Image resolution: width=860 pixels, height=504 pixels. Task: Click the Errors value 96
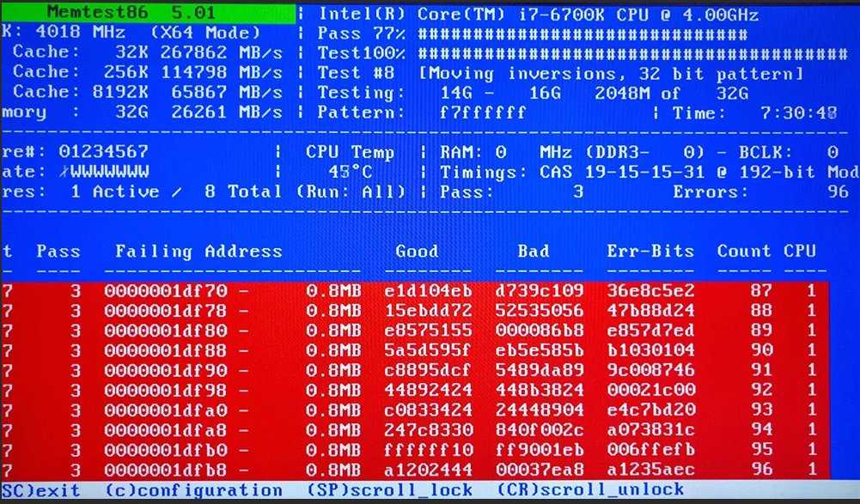[837, 192]
